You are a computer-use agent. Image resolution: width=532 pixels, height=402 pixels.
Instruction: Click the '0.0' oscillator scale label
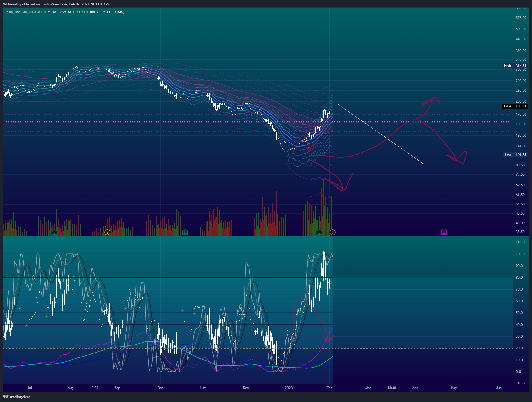[x=518, y=372]
